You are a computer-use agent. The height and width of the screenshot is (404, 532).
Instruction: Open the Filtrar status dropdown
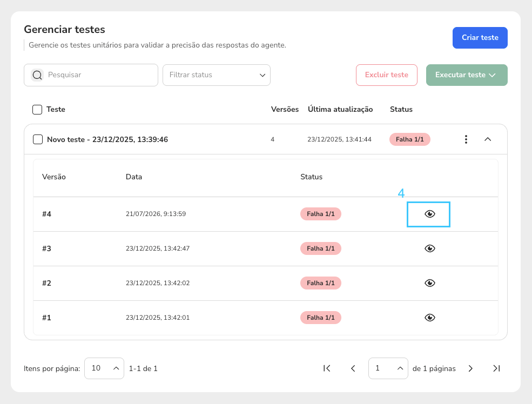tap(217, 75)
